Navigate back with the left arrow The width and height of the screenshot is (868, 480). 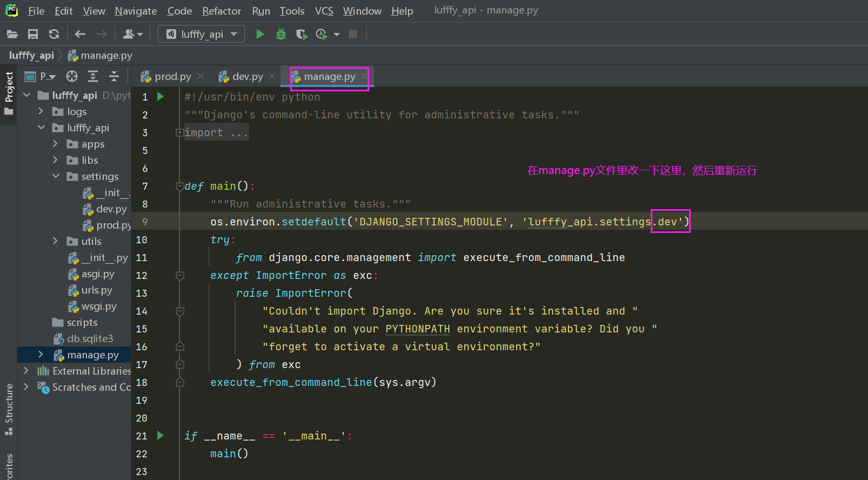tap(81, 34)
